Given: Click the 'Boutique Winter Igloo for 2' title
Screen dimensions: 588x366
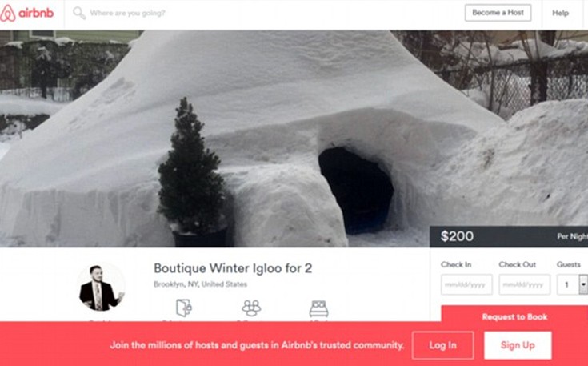Looking at the screenshot, I should click(233, 268).
